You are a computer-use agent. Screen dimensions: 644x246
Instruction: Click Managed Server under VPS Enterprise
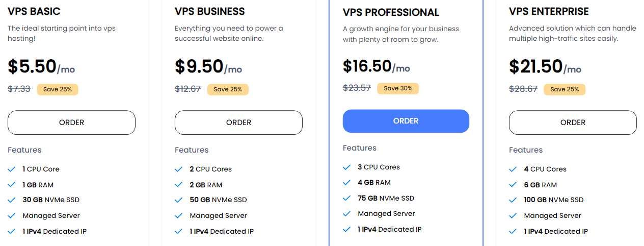point(552,215)
